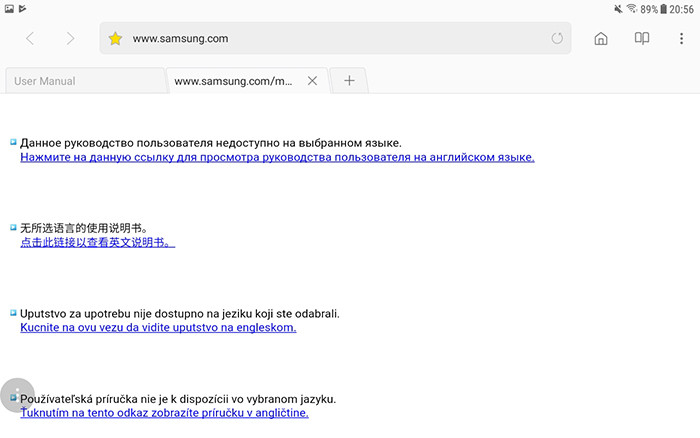Tap the Wi-Fi status bar icon
The image size is (700, 438).
[631, 8]
